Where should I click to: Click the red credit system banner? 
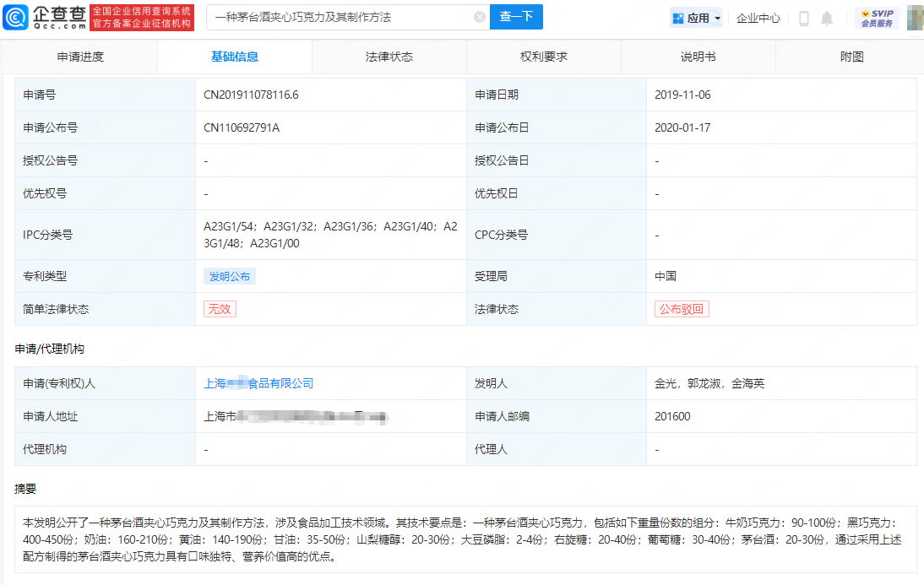[x=142, y=17]
